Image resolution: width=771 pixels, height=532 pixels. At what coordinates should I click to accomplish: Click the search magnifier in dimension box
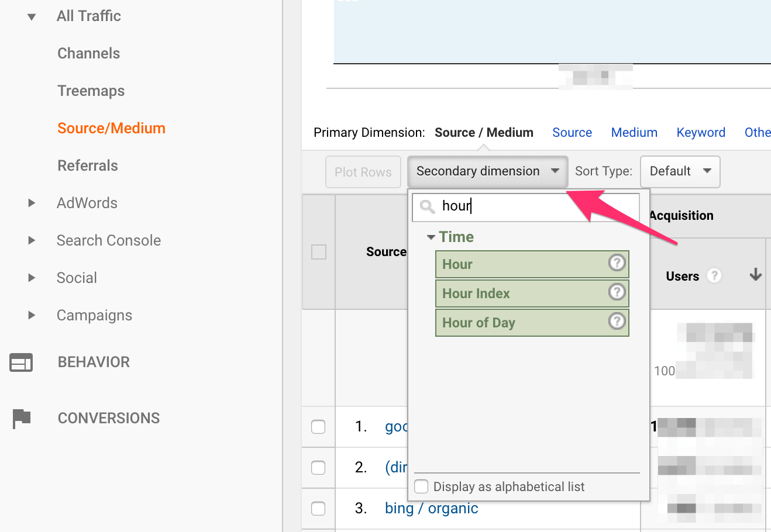pos(427,206)
